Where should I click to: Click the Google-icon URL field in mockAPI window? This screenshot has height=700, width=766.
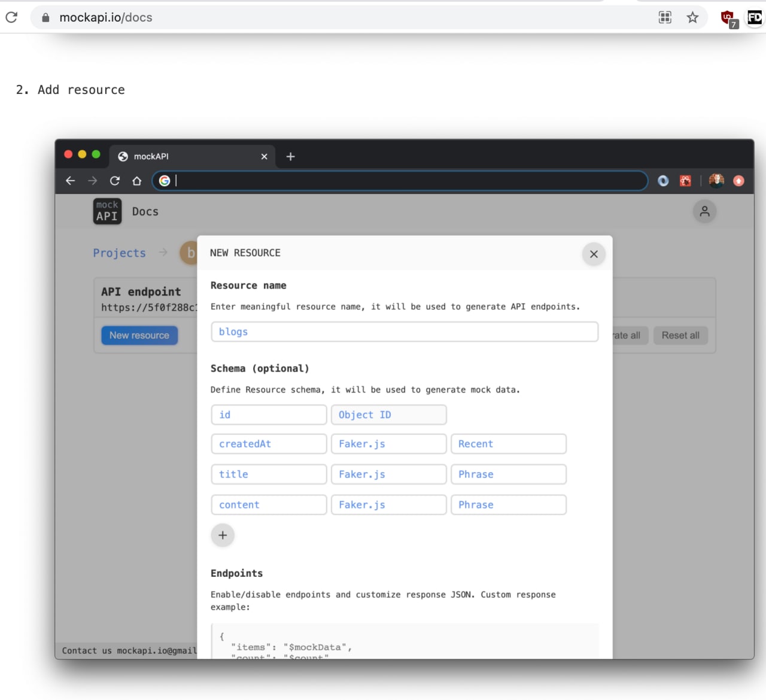pyautogui.click(x=400, y=181)
